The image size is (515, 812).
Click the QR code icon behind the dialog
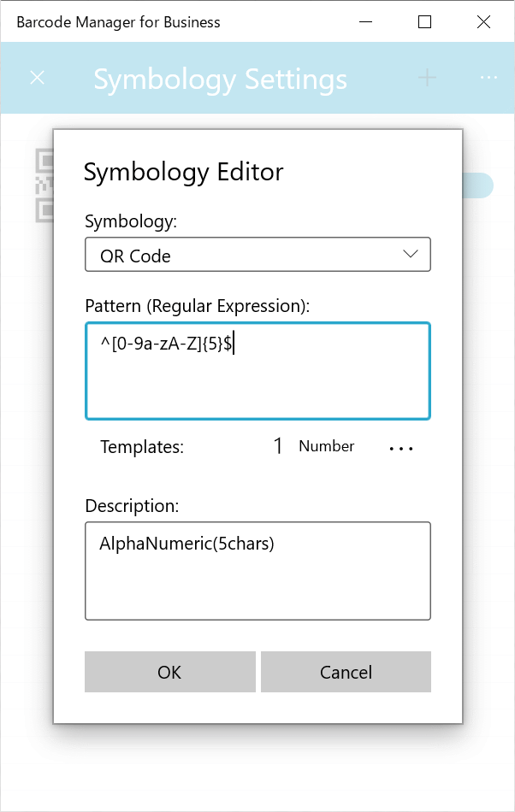(44, 185)
